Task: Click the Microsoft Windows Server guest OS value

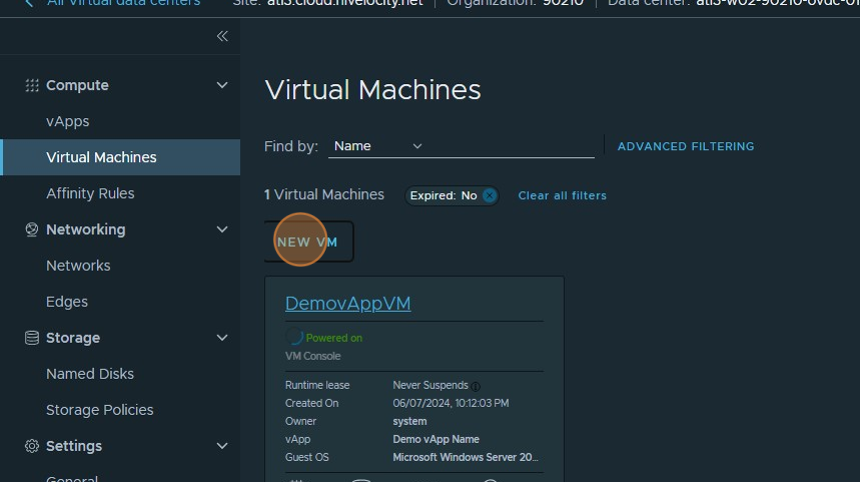Action: [x=465, y=458]
